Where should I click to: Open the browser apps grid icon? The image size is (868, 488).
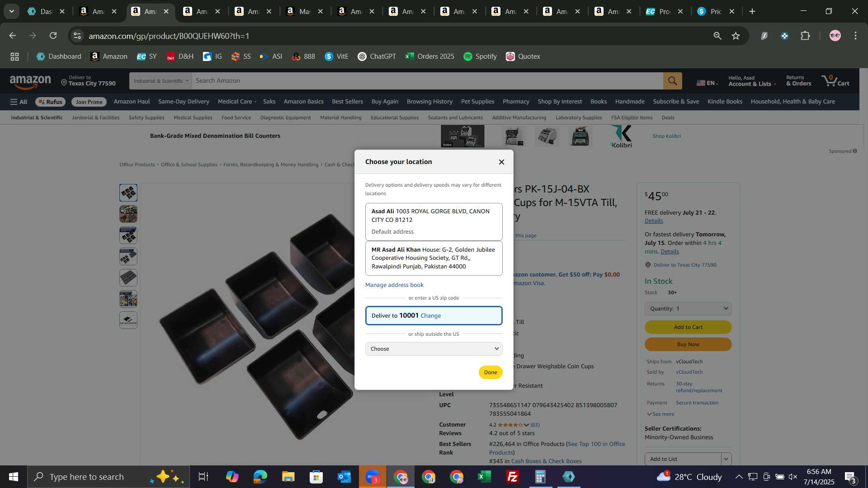(14, 56)
